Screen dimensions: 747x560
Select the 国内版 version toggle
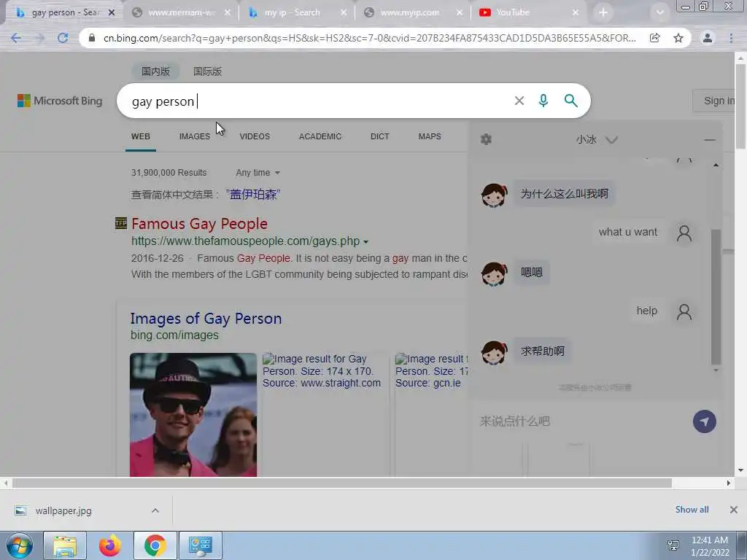tap(155, 71)
